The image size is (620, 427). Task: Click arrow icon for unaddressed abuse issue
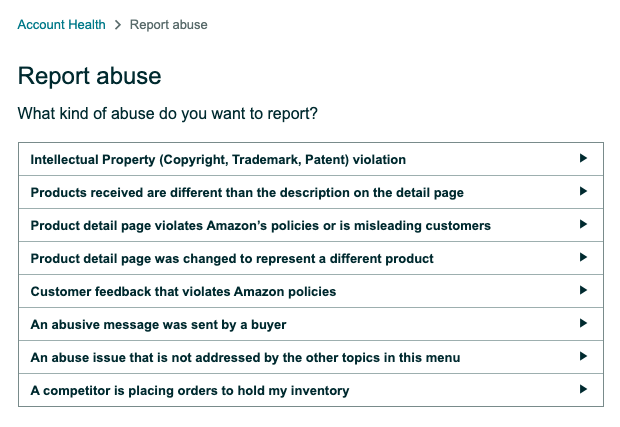point(583,357)
